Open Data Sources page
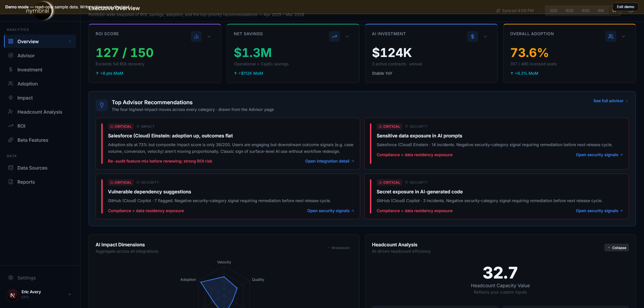 point(40,168)
